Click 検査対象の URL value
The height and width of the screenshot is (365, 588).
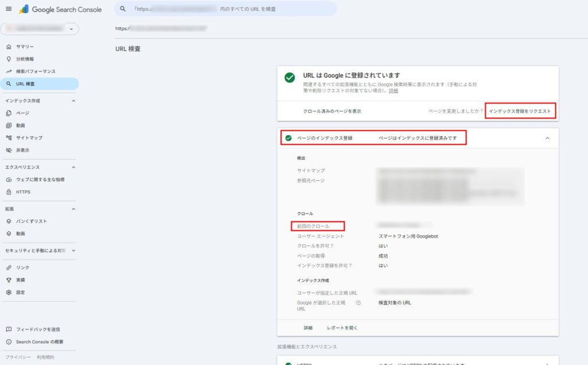pos(395,303)
